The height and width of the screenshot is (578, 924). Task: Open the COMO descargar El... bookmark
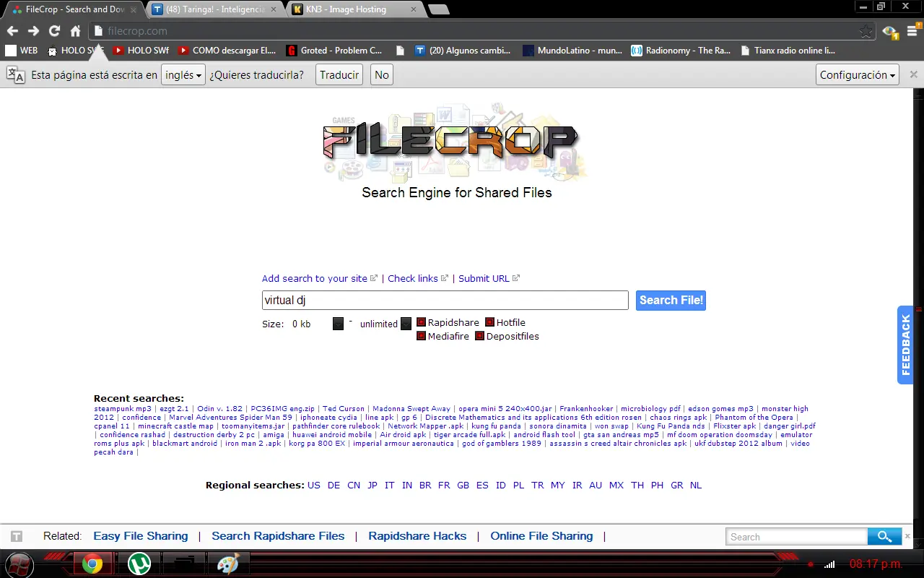[x=227, y=51]
